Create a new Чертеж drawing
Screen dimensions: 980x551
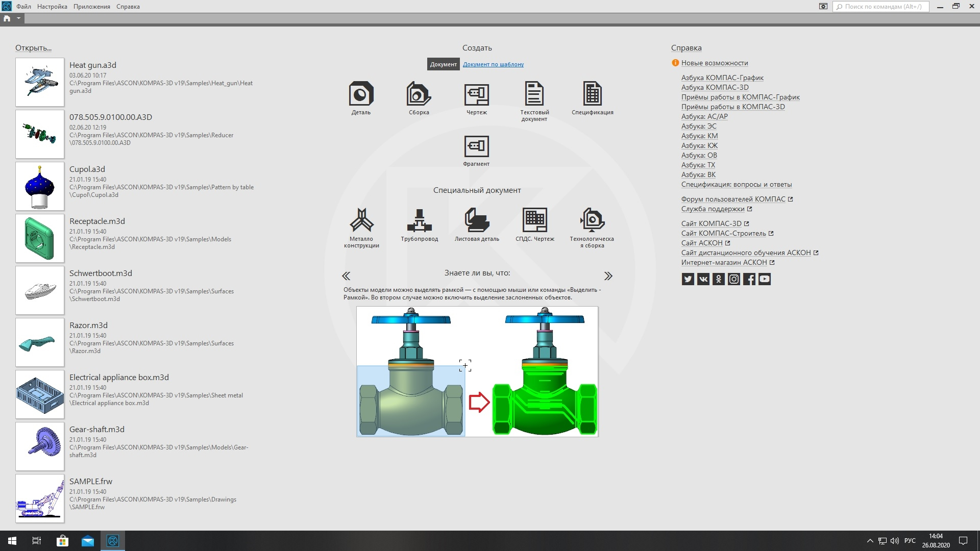tap(476, 98)
